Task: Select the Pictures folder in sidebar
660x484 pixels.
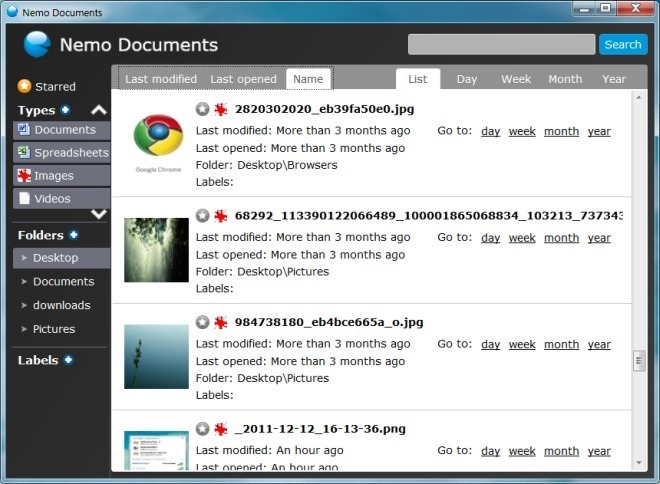Action: click(54, 329)
